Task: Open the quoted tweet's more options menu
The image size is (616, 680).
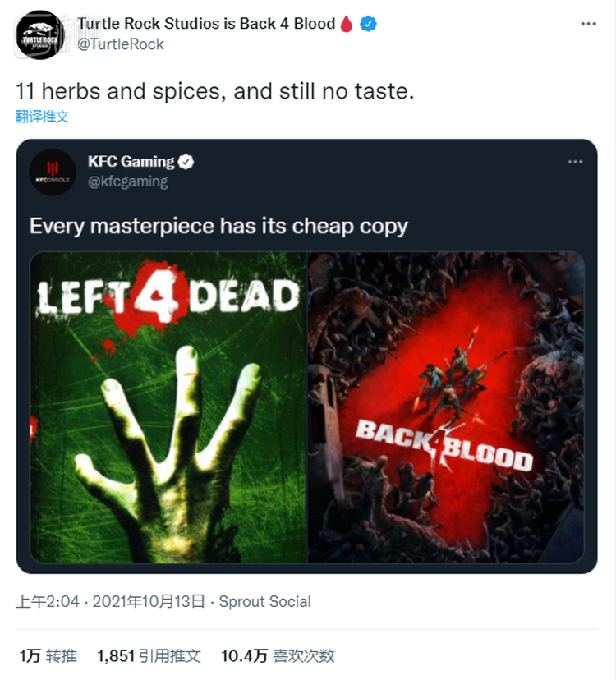Action: coord(575,162)
